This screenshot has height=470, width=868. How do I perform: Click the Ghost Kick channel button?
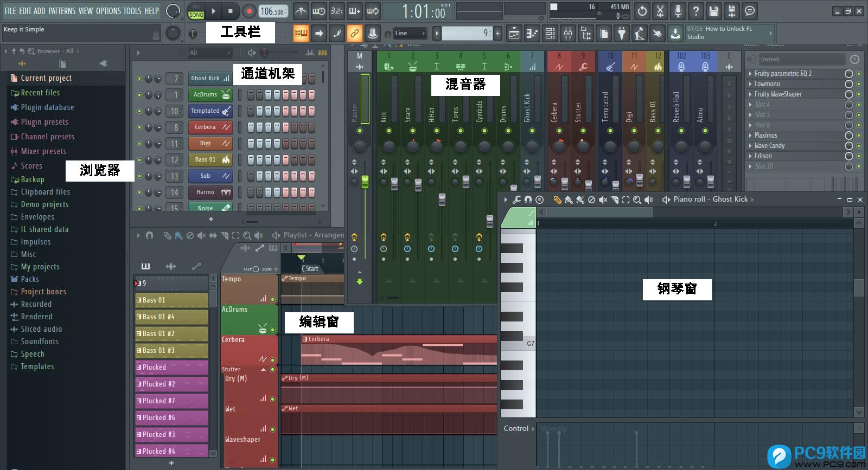pyautogui.click(x=210, y=79)
